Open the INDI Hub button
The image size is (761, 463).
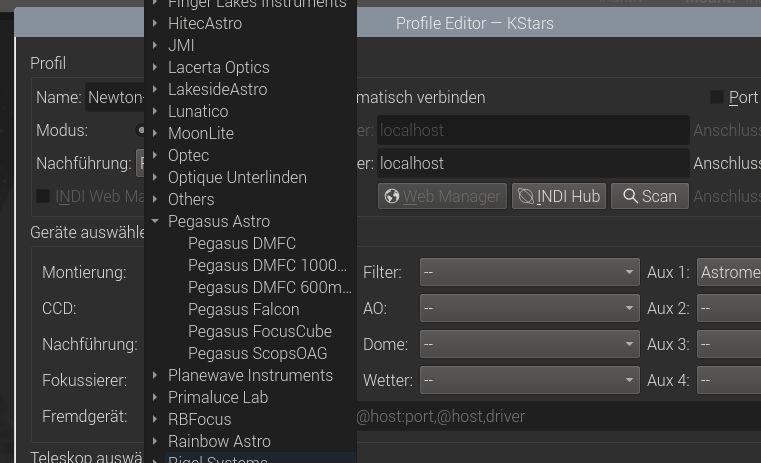click(x=559, y=196)
